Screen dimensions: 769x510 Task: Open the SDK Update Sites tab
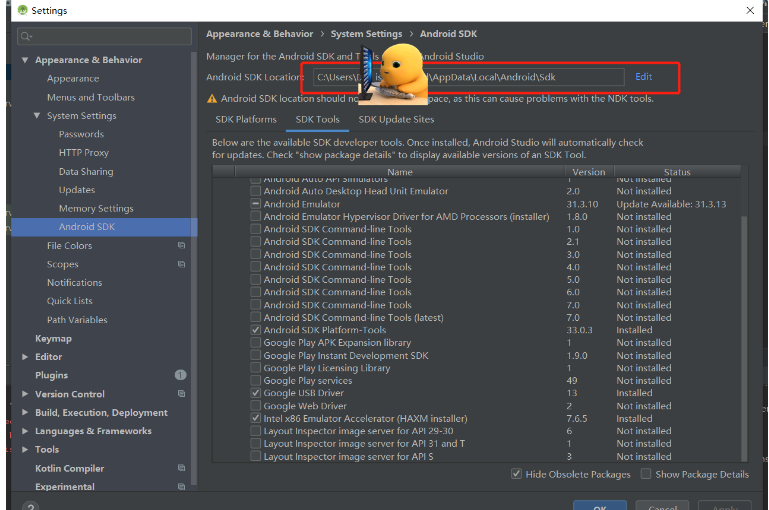coord(396,120)
